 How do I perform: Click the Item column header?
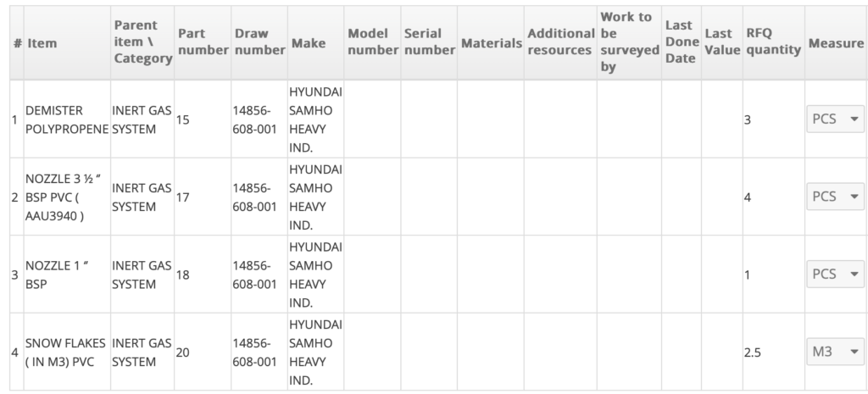[42, 42]
